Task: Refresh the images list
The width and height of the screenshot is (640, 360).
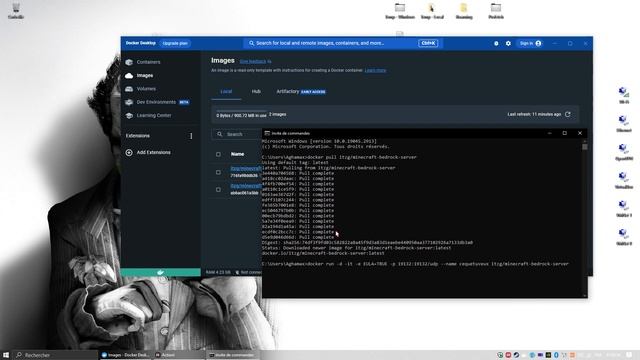Action: [568, 114]
